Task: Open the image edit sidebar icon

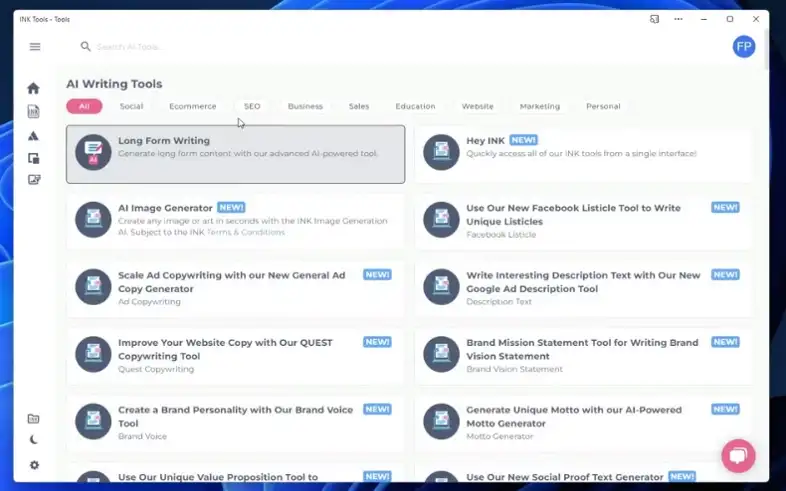Action: click(34, 179)
